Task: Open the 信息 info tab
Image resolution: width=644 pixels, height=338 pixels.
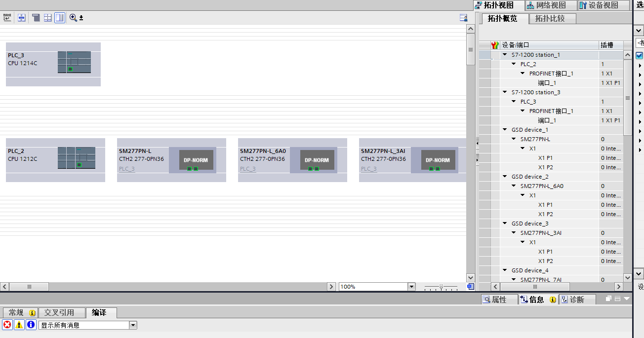Action: (x=538, y=300)
